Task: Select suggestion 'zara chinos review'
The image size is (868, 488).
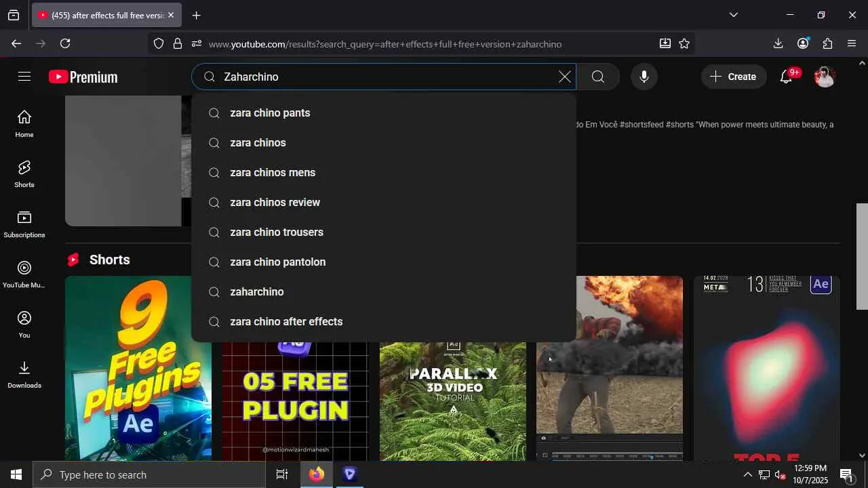Action: 384,203
